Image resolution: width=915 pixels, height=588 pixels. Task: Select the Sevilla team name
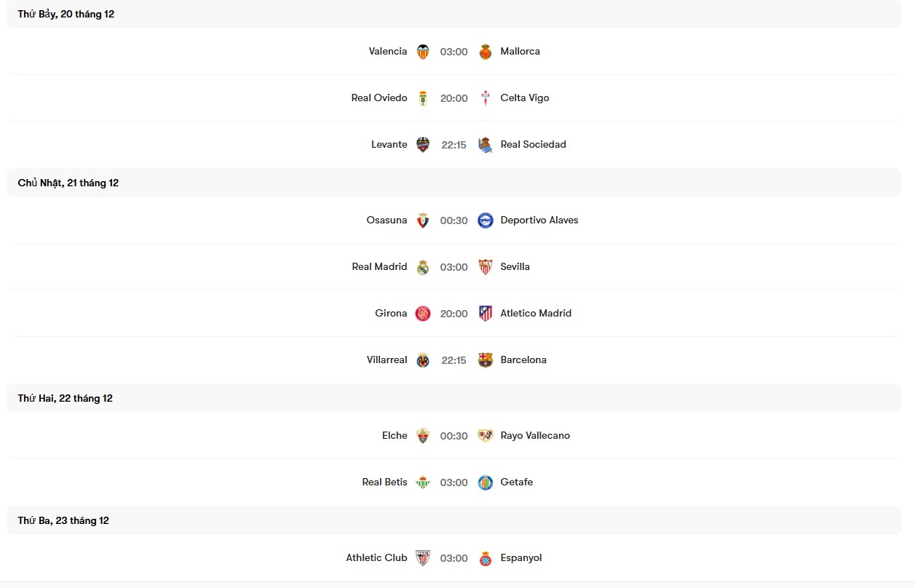(x=515, y=267)
